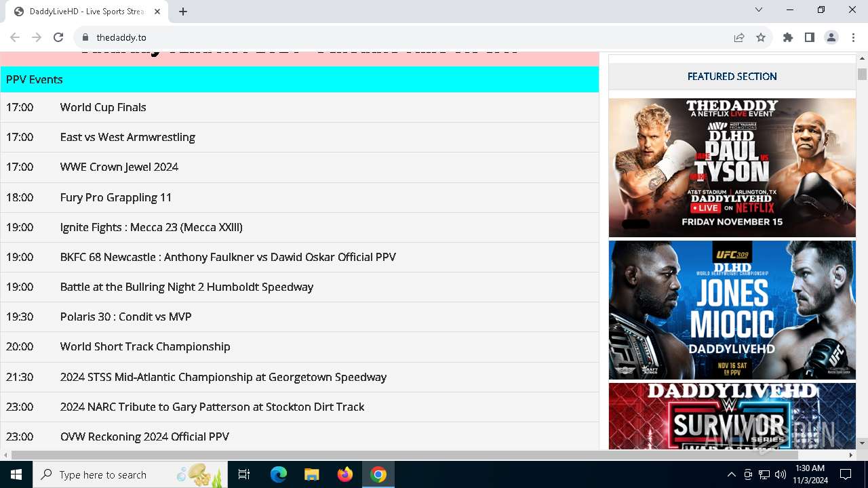Share this page using the share icon
Viewport: 868px width, 488px height.
tap(739, 37)
